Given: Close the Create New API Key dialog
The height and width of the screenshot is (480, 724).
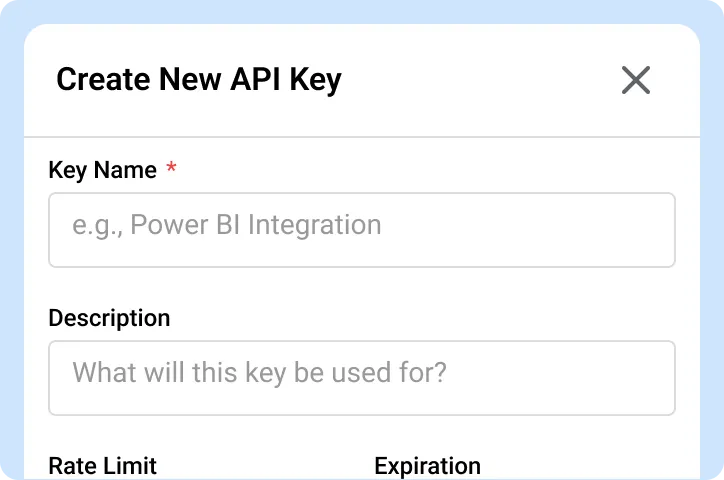Looking at the screenshot, I should (636, 80).
